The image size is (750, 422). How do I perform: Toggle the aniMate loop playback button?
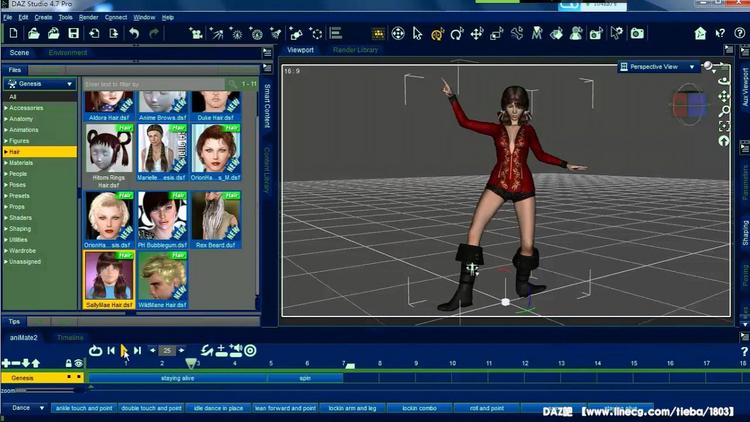click(95, 351)
